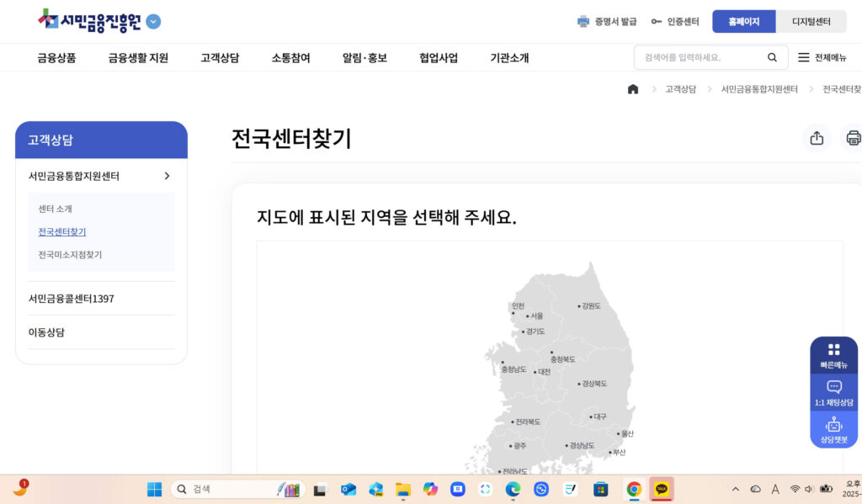Screen dimensions: 862x504
Task: Keep 홈페이지 mode selected
Action: click(743, 20)
